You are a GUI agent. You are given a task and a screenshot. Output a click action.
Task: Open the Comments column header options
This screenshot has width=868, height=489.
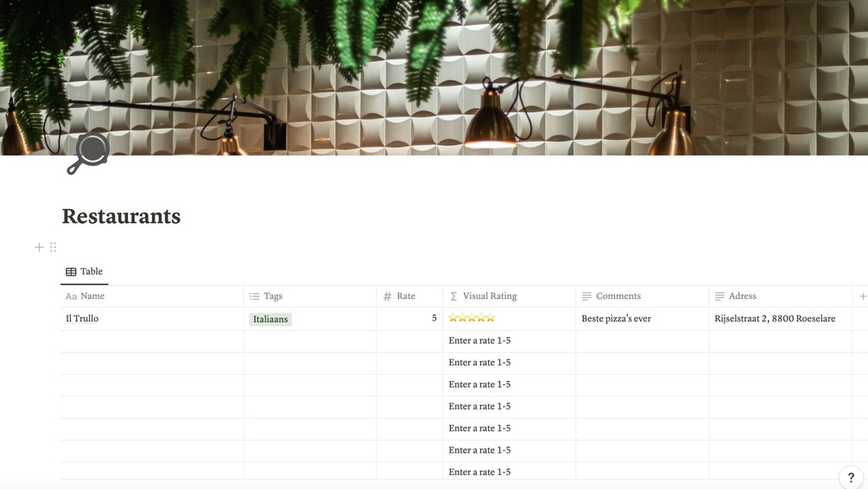pyautogui.click(x=642, y=296)
